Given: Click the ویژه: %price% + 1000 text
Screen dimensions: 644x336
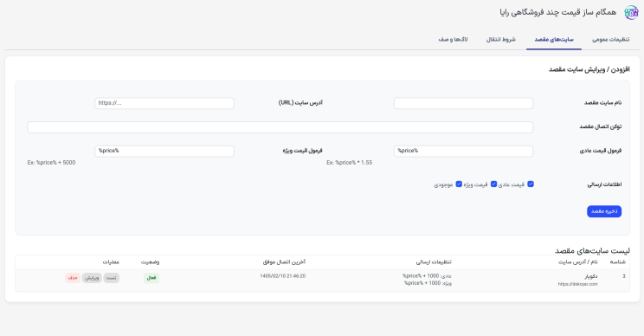Looking at the screenshot, I should 428,283.
